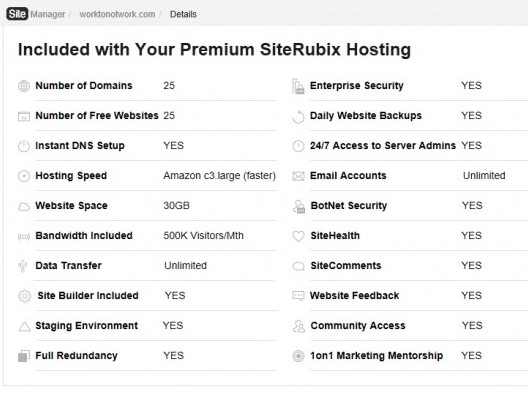This screenshot has height=400, width=528.
Task: Click the target icon next to 1on1 Marketing Mentorship
Action: pos(298,356)
